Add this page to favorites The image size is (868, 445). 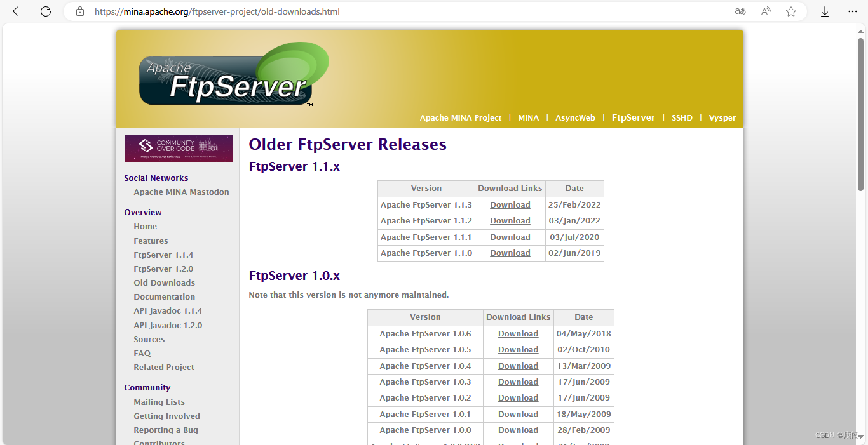791,11
